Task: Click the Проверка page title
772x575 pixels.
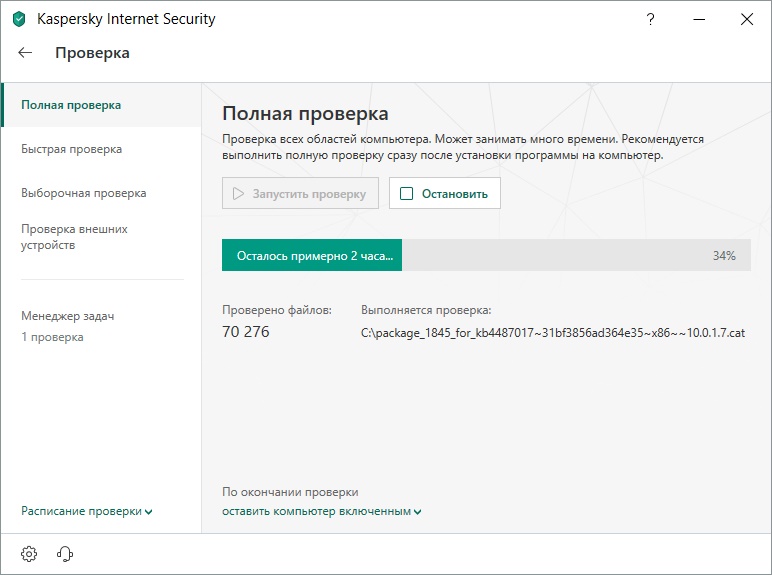Action: 93,53
